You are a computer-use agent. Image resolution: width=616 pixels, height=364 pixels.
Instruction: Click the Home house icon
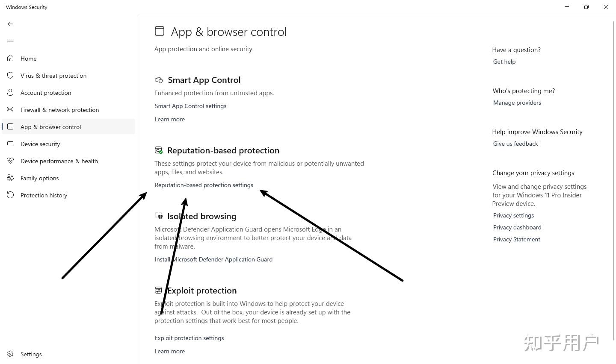[x=10, y=58]
